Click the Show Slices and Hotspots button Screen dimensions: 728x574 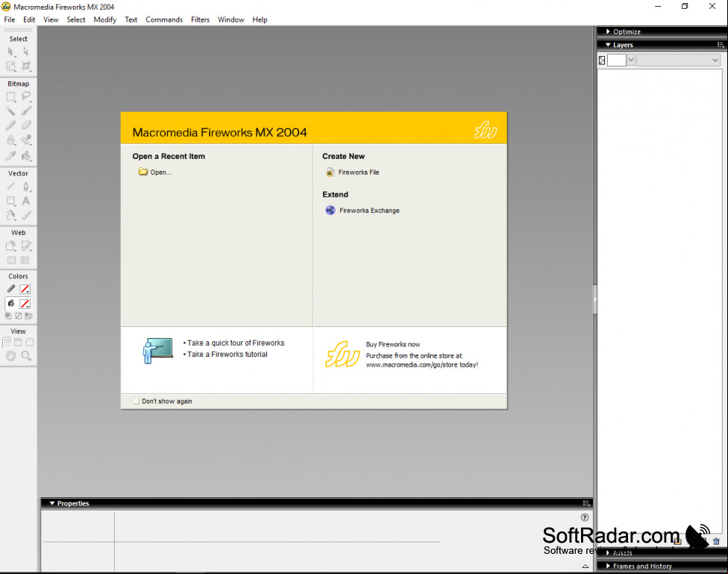pos(25,260)
